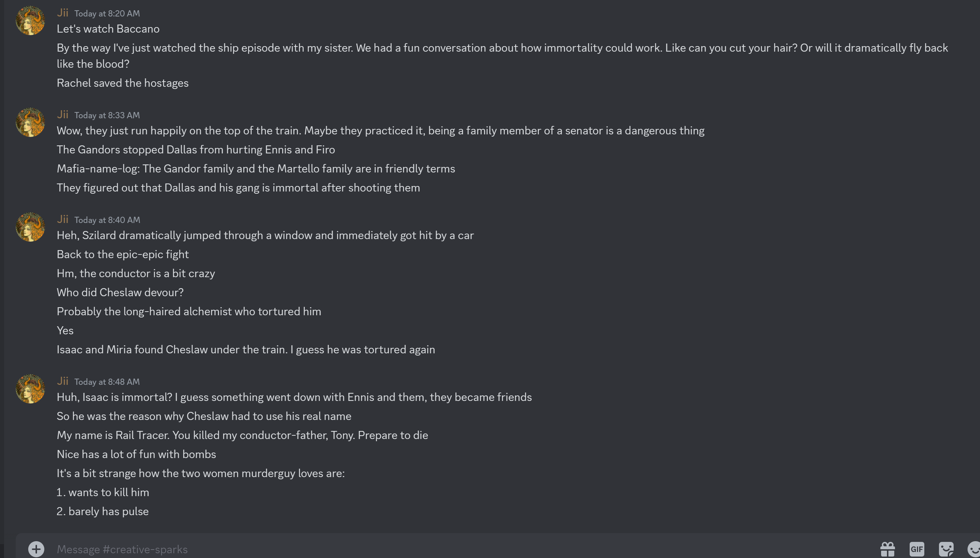Click the "Today at 8:40 AM" timestamp

pos(107,220)
